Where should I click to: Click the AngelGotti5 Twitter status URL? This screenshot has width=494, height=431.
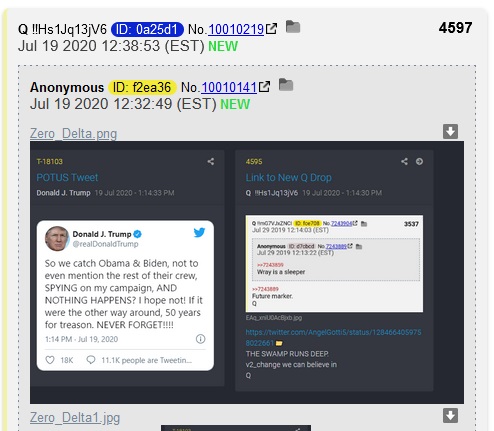point(333,337)
